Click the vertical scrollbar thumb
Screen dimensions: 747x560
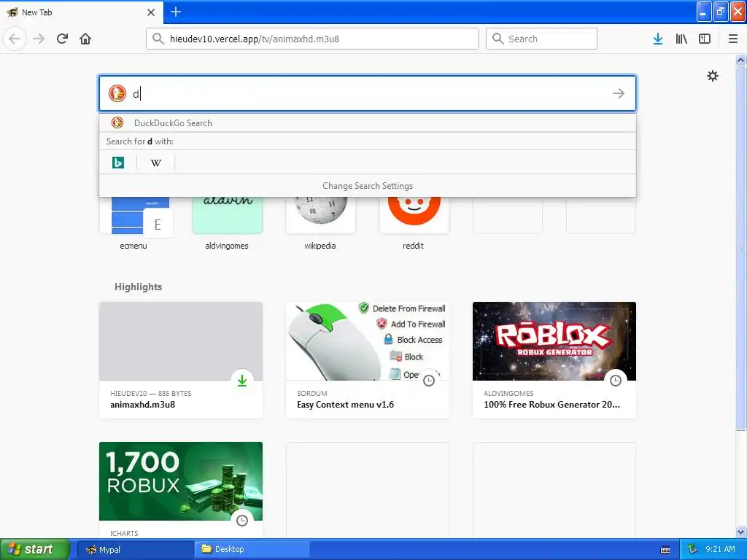pos(740,248)
